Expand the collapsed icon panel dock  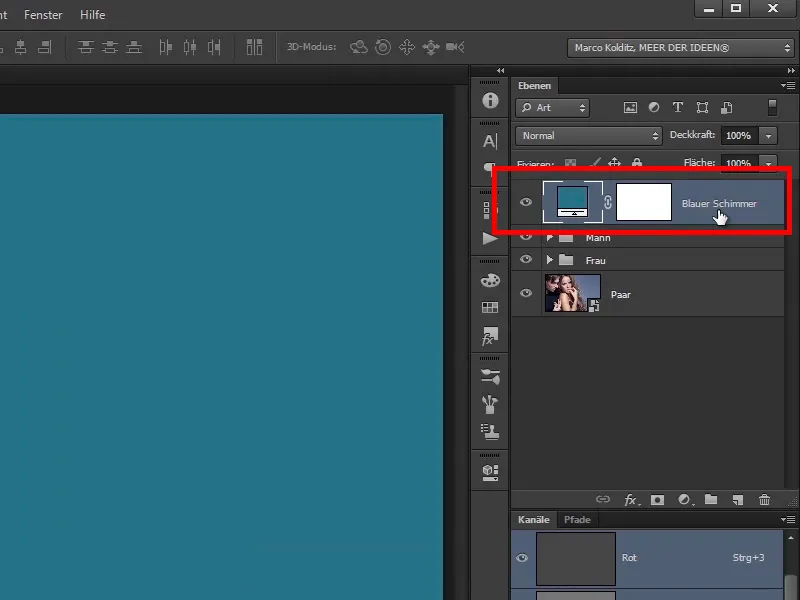(500, 70)
